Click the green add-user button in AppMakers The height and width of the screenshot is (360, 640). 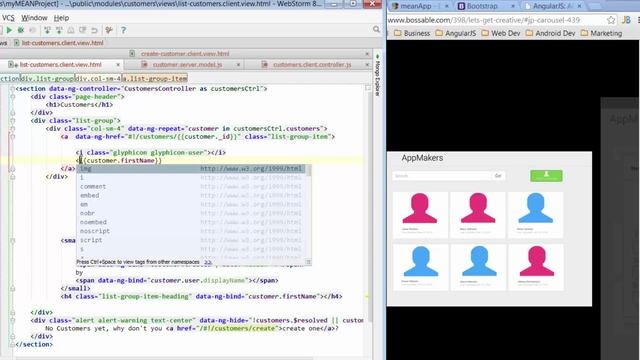tap(546, 176)
